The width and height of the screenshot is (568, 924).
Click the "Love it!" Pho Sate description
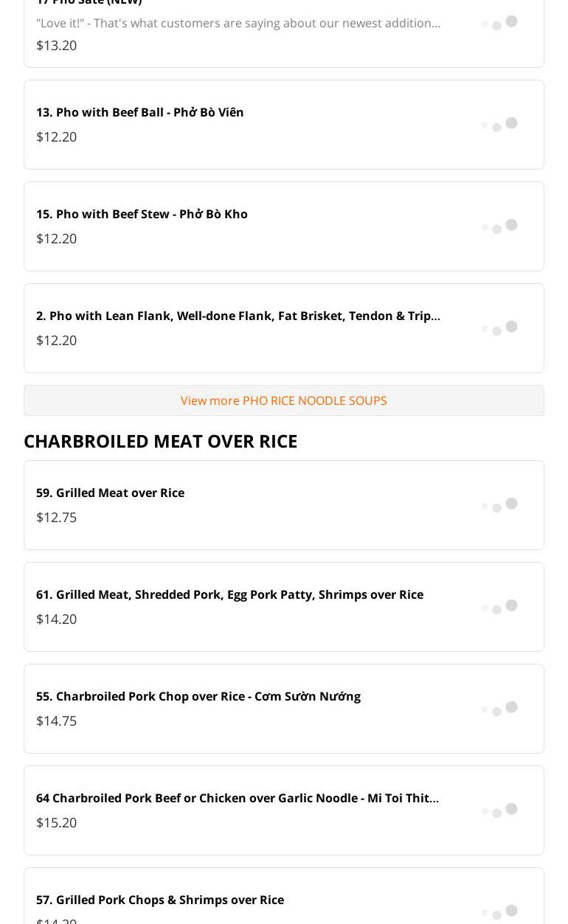click(x=238, y=23)
